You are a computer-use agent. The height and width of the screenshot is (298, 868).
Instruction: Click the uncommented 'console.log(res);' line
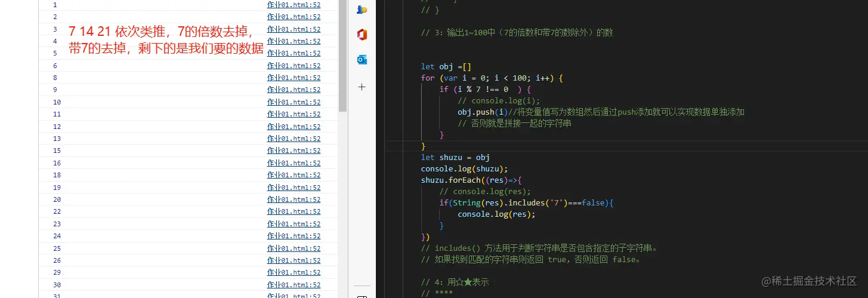(x=496, y=214)
